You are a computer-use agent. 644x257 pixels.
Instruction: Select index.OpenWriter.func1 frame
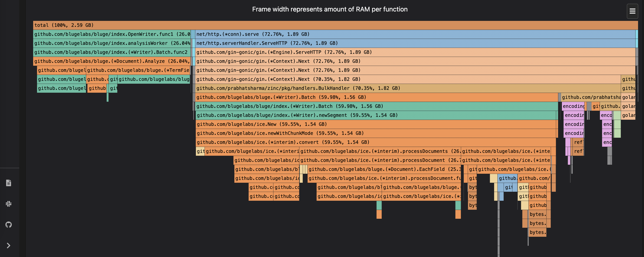[x=112, y=34]
